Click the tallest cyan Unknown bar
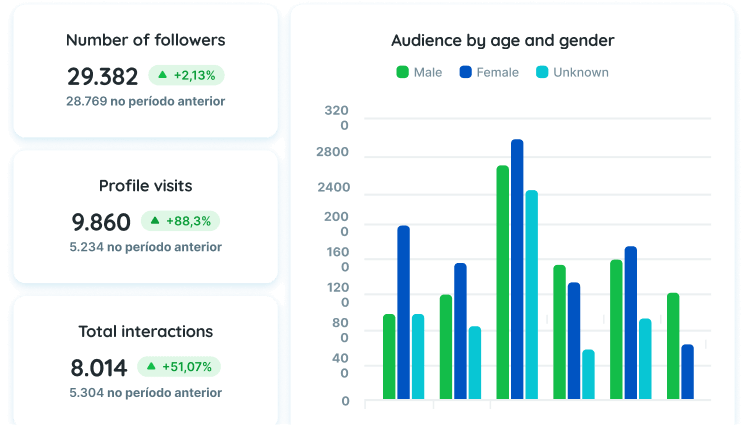 click(532, 295)
